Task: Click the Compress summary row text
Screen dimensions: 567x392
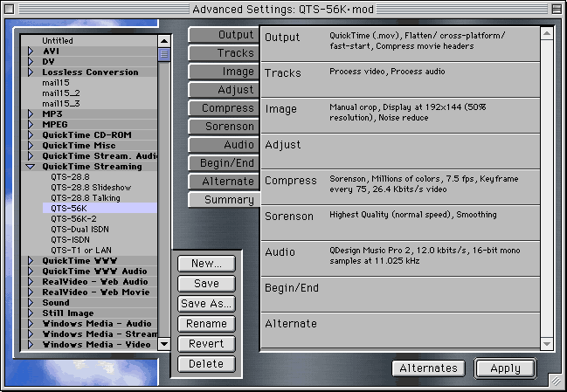Action: point(424,184)
